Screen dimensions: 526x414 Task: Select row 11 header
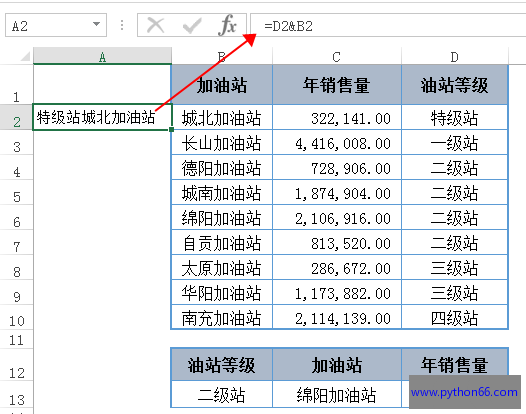(x=16, y=339)
